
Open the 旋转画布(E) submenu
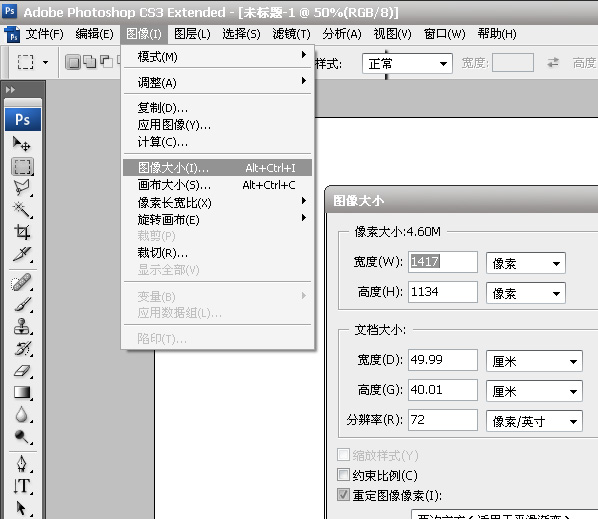pos(217,220)
